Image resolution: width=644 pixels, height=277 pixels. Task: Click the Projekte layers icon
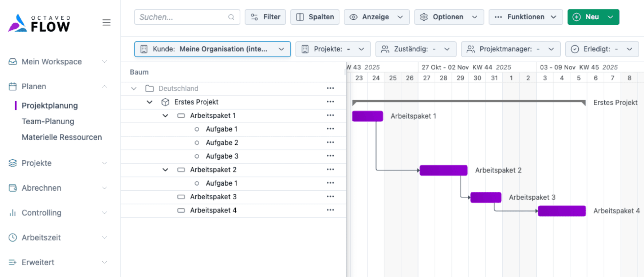click(x=13, y=163)
